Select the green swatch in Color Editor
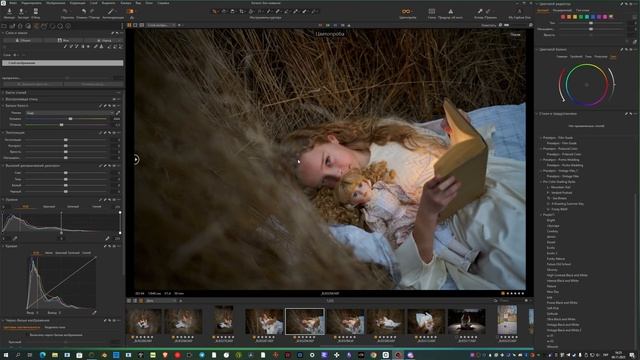640x360 pixels. (x=581, y=17)
